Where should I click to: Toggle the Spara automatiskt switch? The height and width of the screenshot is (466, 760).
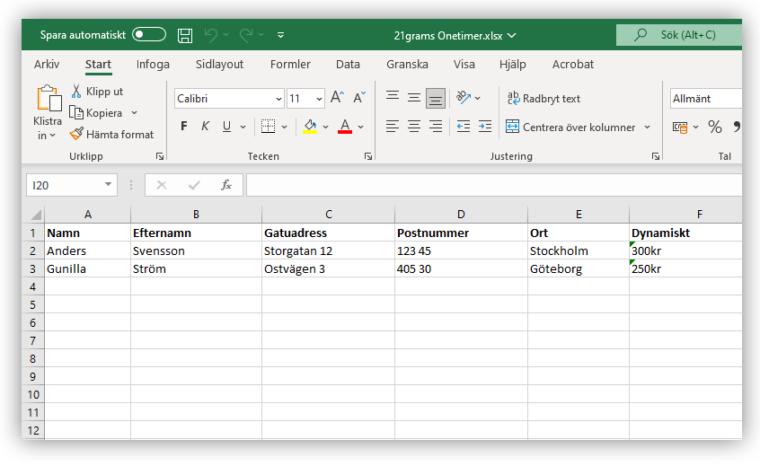[149, 34]
